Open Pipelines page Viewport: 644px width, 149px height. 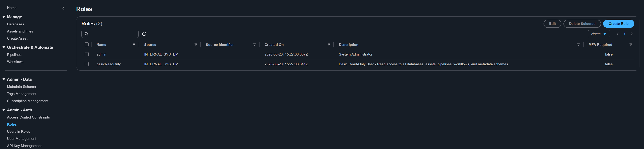click(x=14, y=55)
